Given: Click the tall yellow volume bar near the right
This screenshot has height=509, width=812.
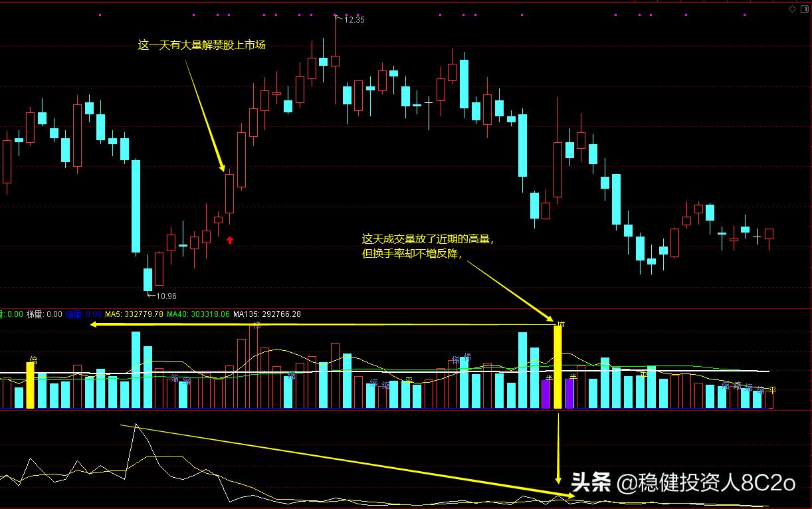Looking at the screenshot, I should click(558, 367).
